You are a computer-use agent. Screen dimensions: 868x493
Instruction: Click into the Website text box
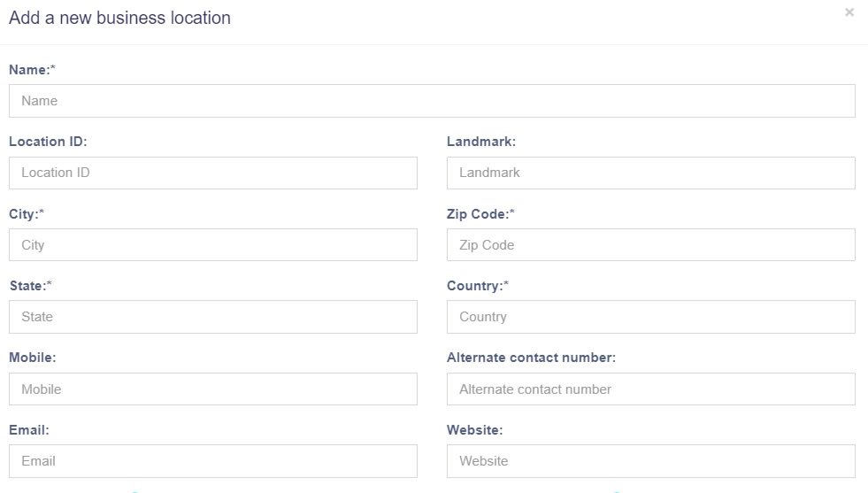tap(650, 461)
